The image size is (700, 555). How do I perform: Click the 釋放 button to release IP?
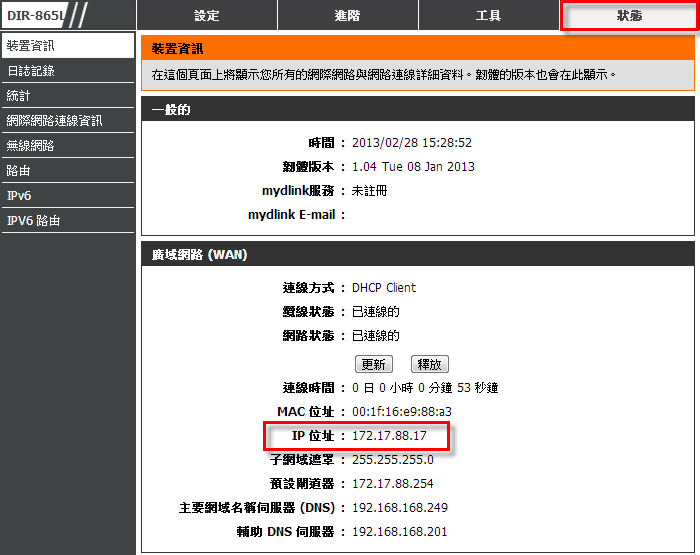pyautogui.click(x=429, y=364)
